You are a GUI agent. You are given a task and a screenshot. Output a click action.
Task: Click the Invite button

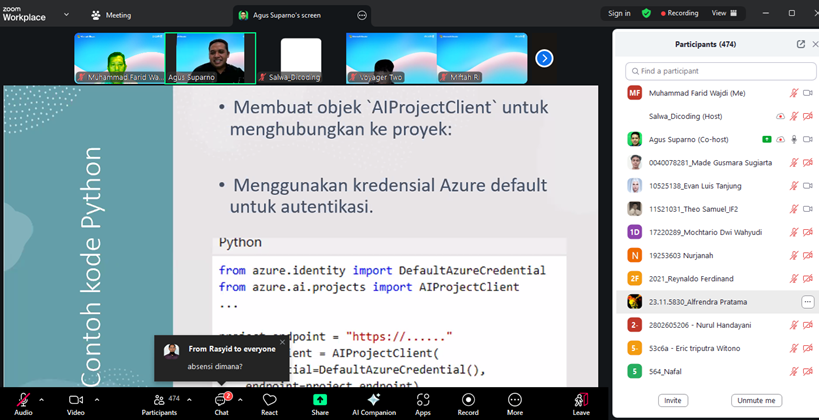point(673,401)
